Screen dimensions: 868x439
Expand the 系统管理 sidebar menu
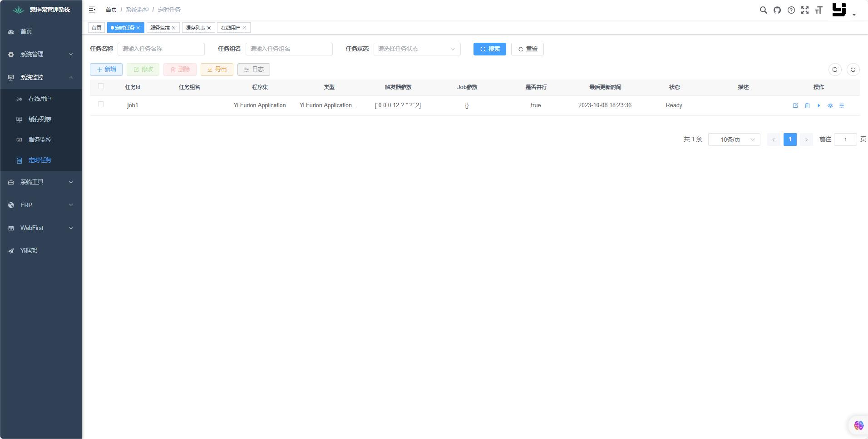tap(41, 55)
